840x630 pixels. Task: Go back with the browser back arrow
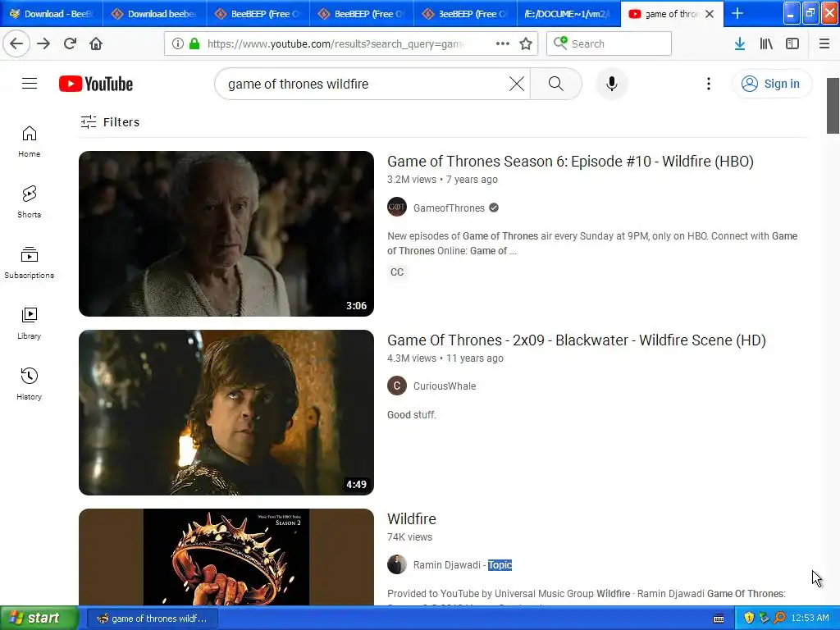click(16, 43)
